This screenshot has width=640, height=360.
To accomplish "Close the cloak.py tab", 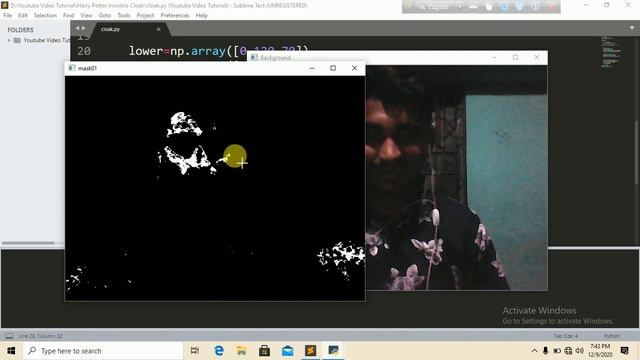I will pyautogui.click(x=158, y=29).
